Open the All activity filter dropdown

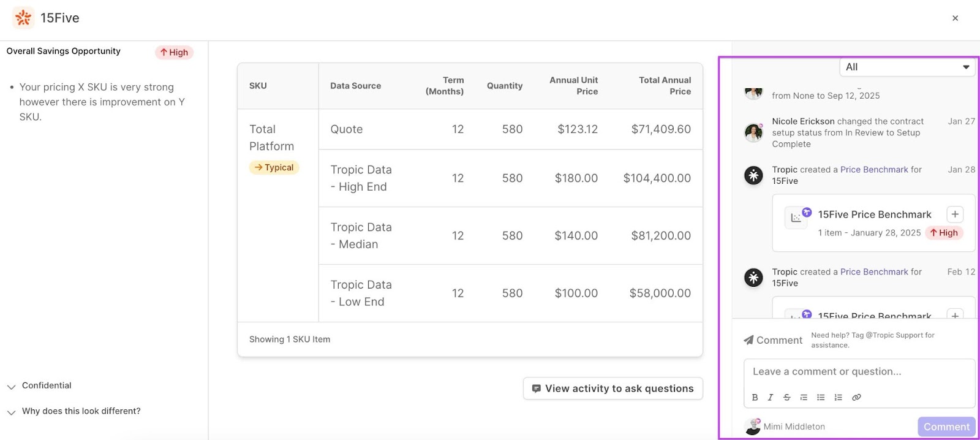(x=907, y=67)
